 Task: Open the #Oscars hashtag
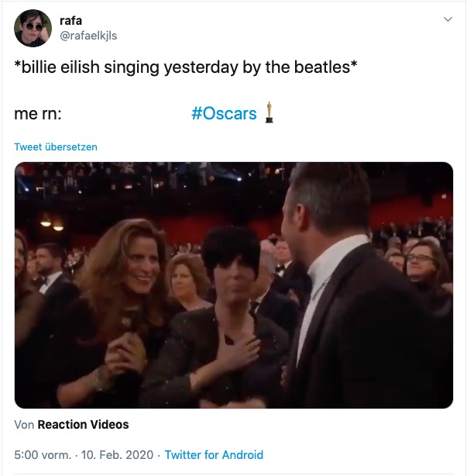click(x=224, y=113)
